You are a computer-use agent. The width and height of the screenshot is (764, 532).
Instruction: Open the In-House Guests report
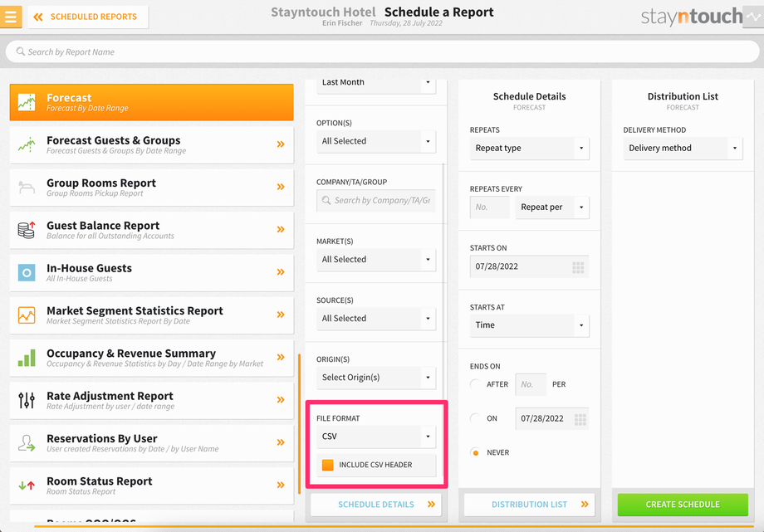pos(151,272)
